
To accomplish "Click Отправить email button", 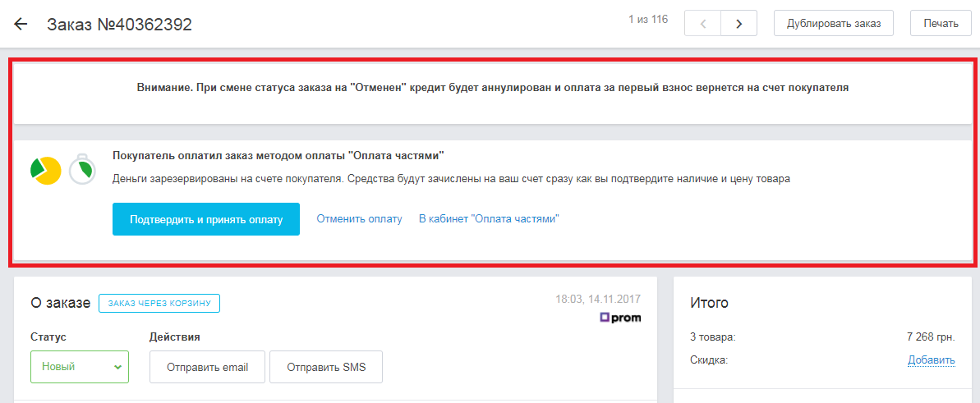I will tap(208, 367).
